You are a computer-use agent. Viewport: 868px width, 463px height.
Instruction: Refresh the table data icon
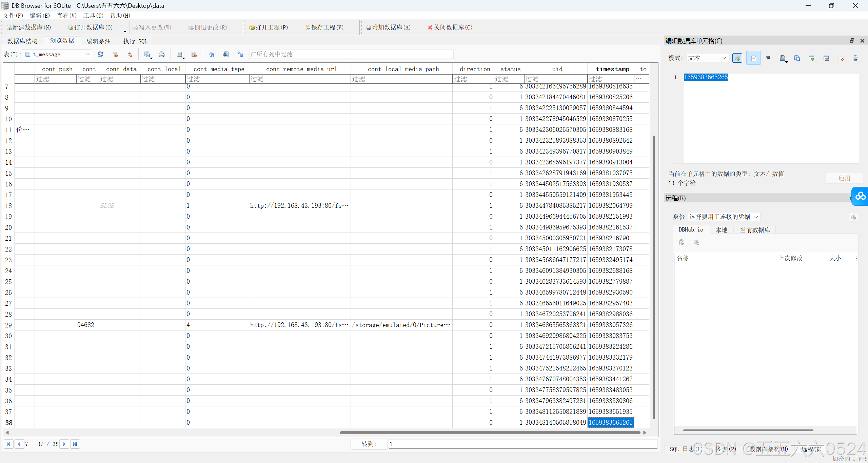(100, 54)
